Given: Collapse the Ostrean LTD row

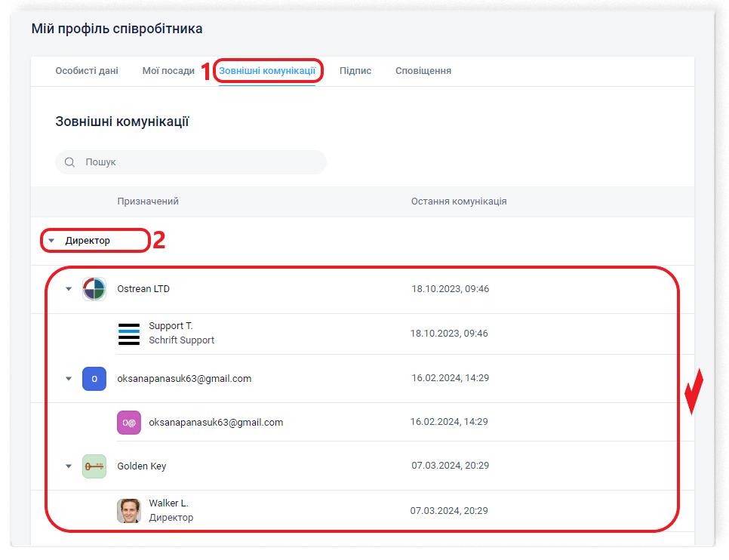Looking at the screenshot, I should point(69,289).
